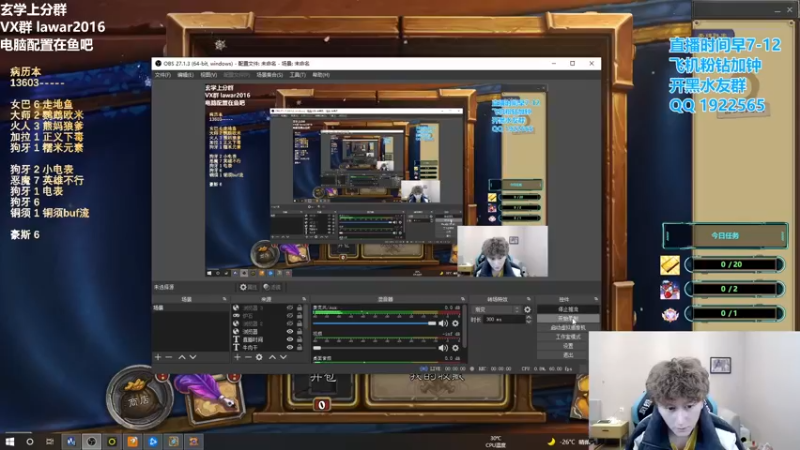Viewport: 800px width, 450px height.
Task: Move scene down with arrow icon
Action: (193, 357)
